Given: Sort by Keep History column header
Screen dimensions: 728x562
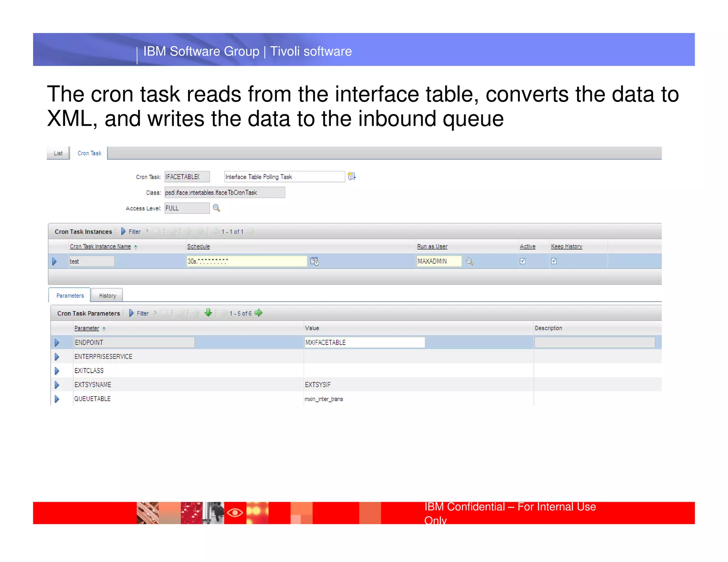Looking at the screenshot, I should 567,246.
